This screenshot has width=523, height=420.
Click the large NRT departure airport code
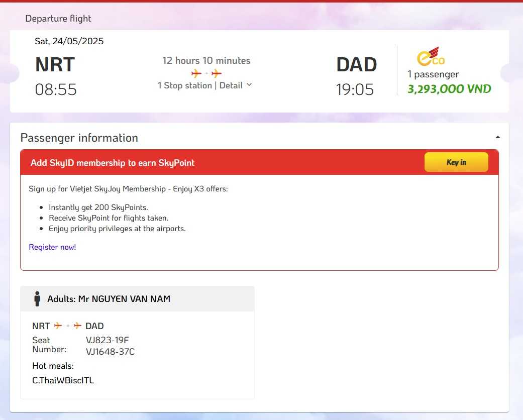coord(55,65)
